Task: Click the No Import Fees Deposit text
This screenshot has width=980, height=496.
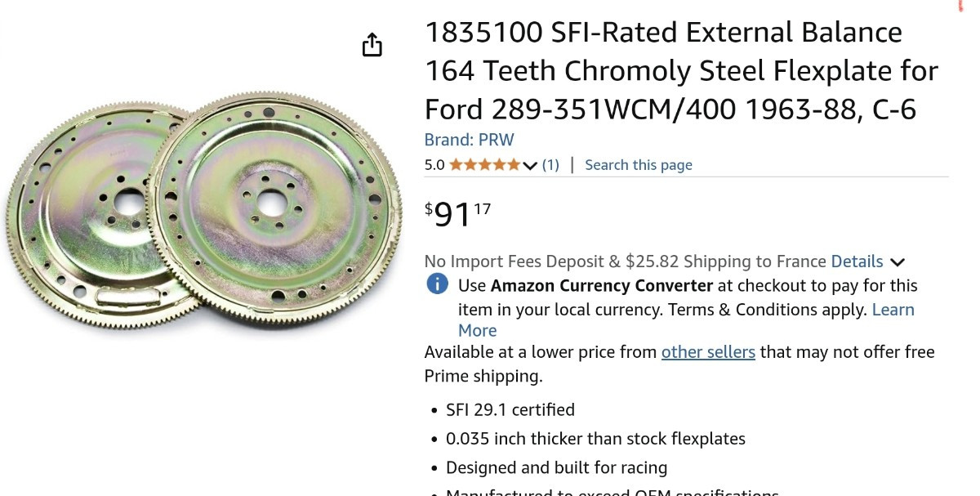Action: point(514,262)
